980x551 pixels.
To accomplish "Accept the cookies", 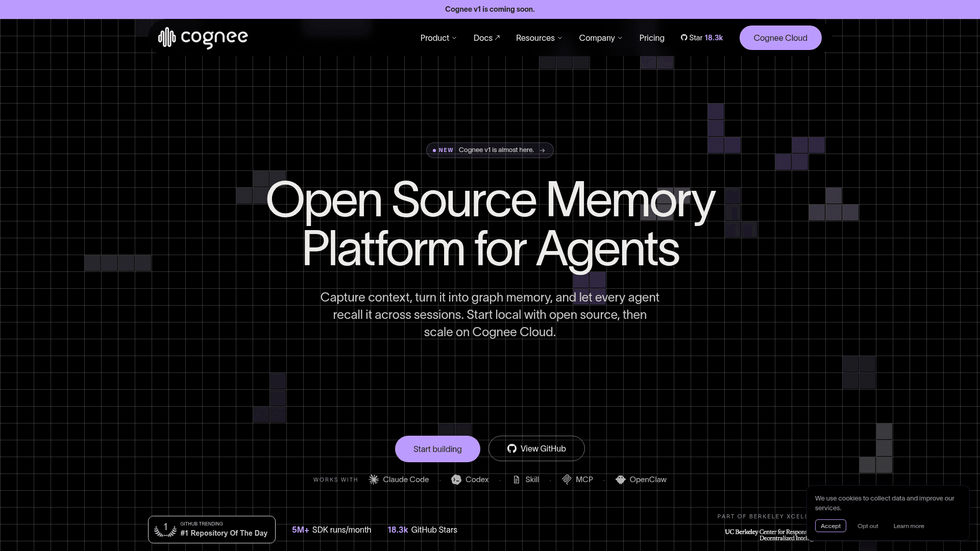I will tap(830, 526).
